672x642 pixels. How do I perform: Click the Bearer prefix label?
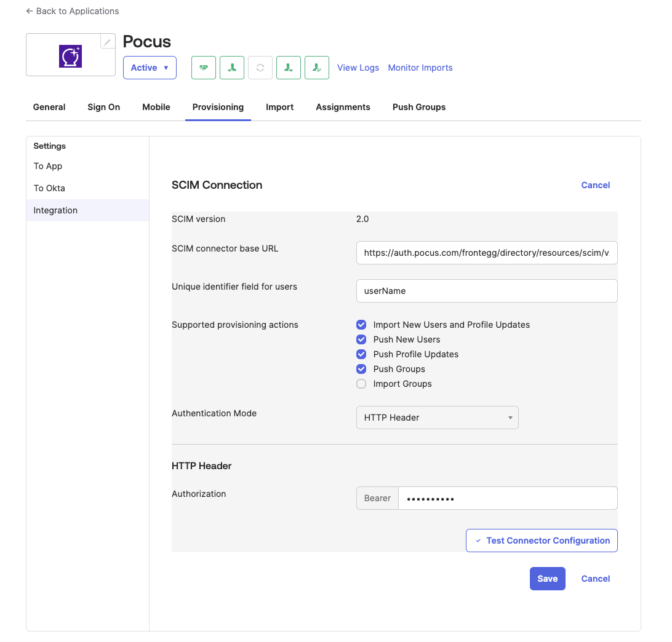point(378,498)
